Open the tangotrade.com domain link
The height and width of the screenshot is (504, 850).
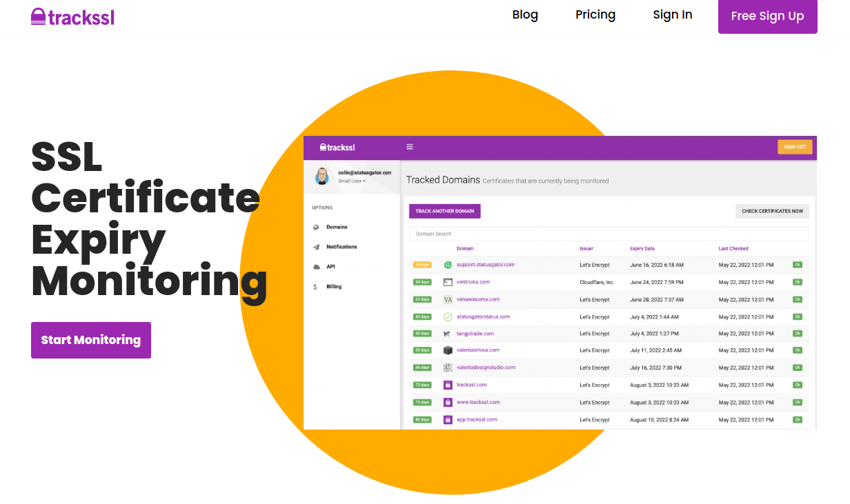point(475,334)
